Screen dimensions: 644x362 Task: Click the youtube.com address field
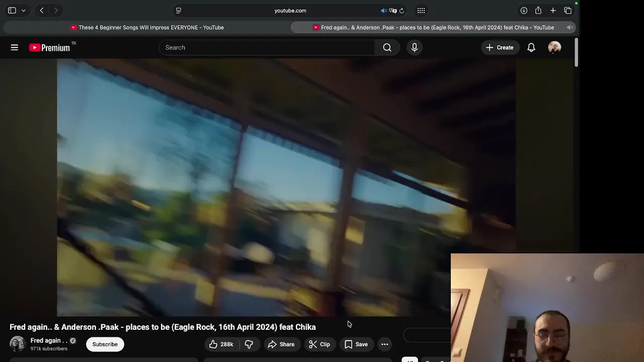290,11
